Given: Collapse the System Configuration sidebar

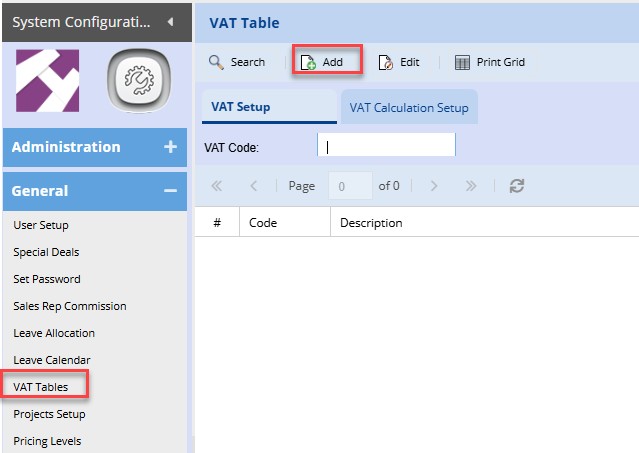Looking at the screenshot, I should point(170,21).
